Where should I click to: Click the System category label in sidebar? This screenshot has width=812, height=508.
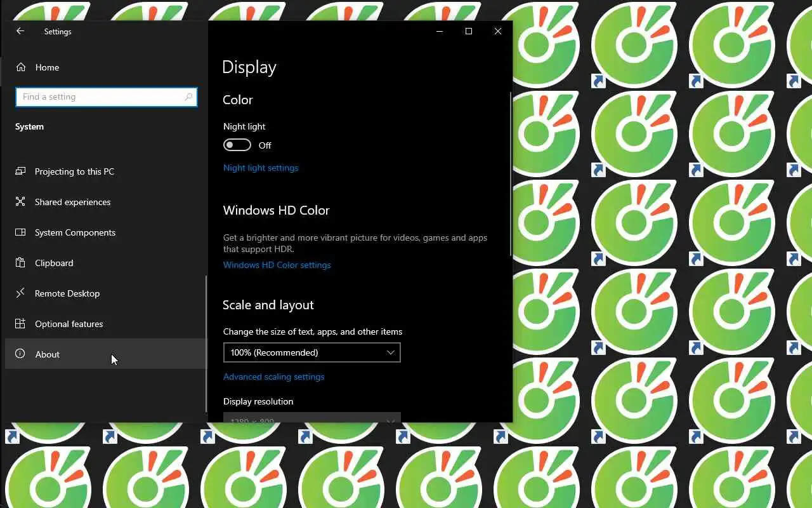click(x=29, y=126)
